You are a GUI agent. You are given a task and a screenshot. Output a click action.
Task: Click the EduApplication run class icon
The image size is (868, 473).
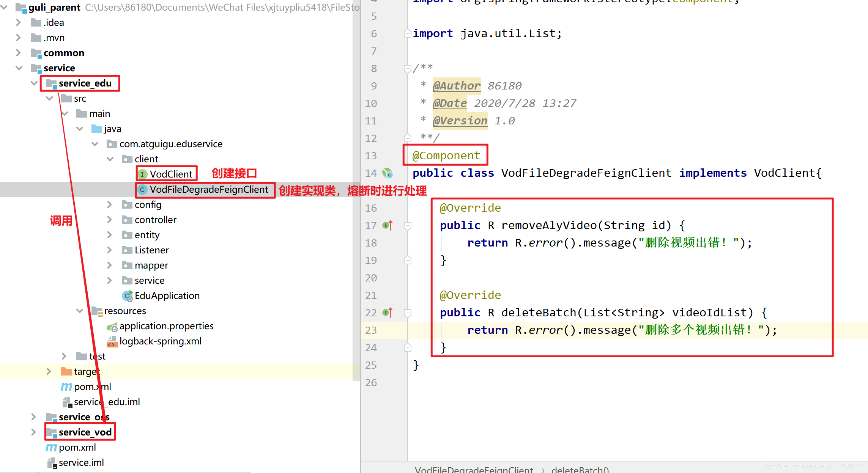pyautogui.click(x=128, y=295)
